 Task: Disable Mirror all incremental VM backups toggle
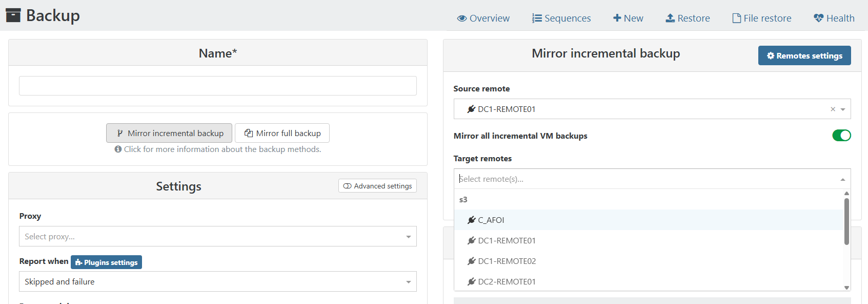(x=841, y=136)
